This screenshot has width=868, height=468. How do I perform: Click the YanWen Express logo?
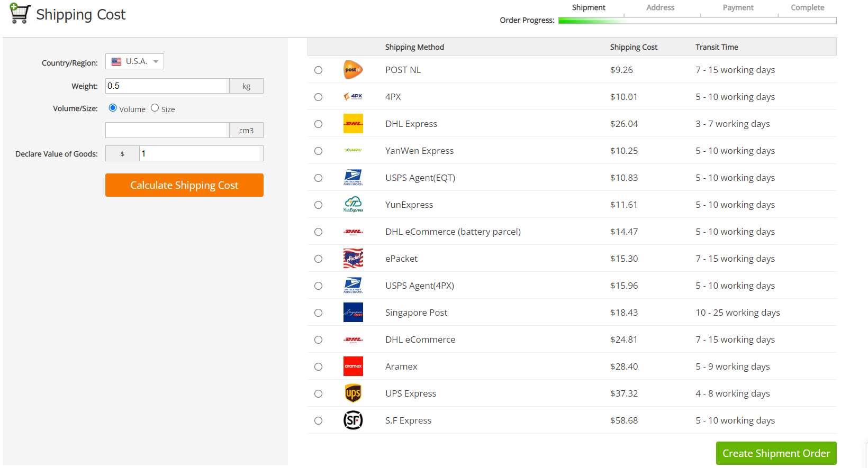point(353,151)
